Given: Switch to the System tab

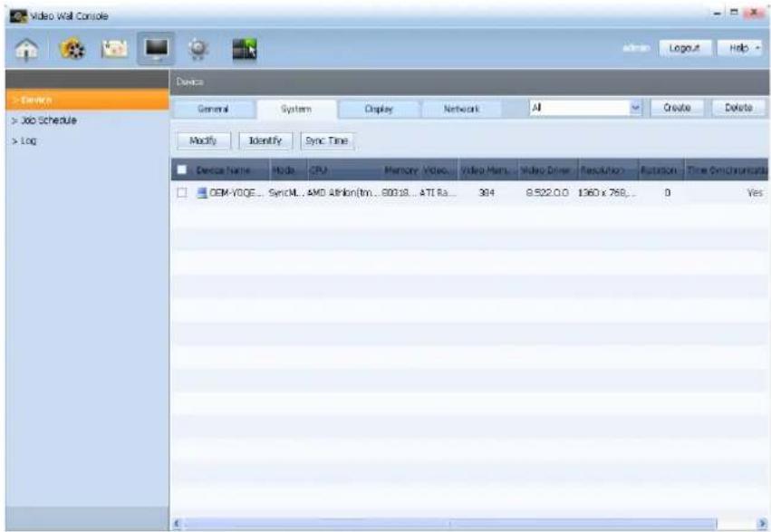Looking at the screenshot, I should (x=296, y=109).
